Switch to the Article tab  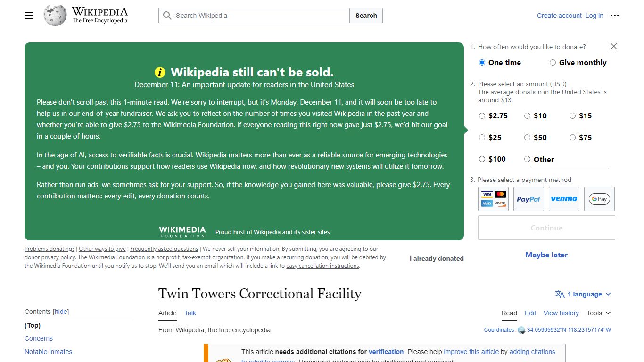click(x=167, y=313)
